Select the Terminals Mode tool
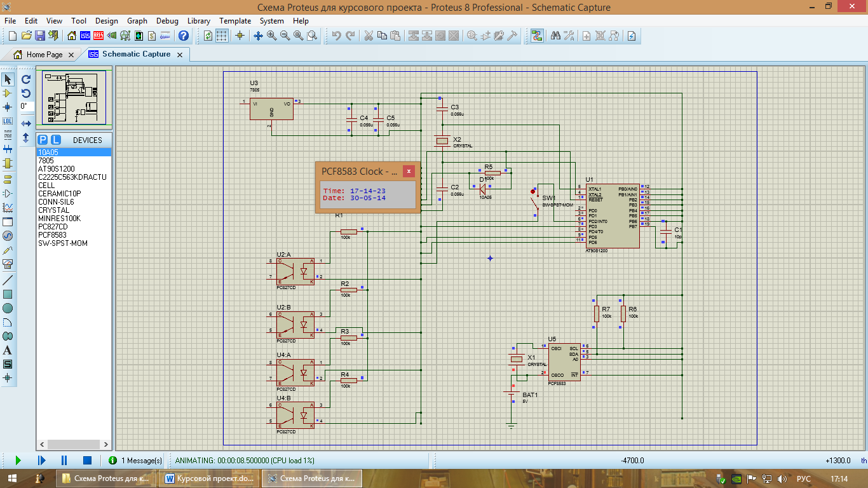Screen dimensions: 868x488 coord(8,179)
